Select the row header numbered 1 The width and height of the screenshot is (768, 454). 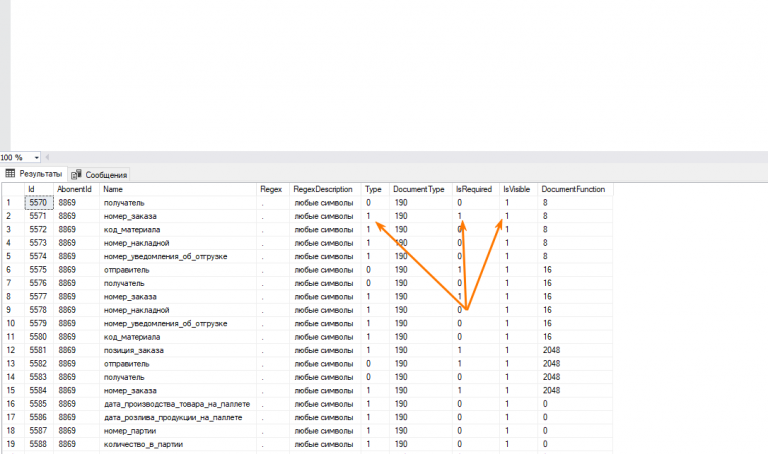pos(13,203)
